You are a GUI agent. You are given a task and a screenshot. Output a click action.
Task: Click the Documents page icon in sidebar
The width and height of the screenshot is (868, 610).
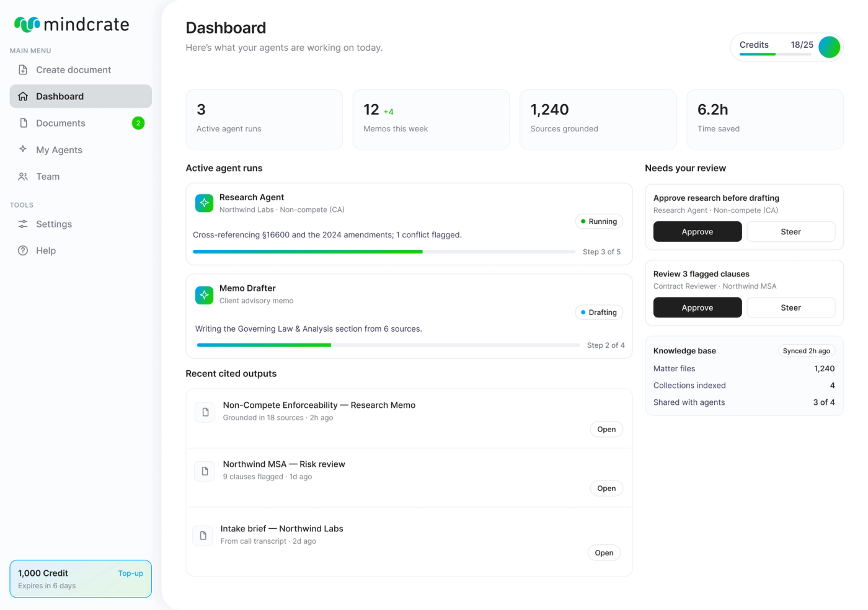(x=23, y=123)
